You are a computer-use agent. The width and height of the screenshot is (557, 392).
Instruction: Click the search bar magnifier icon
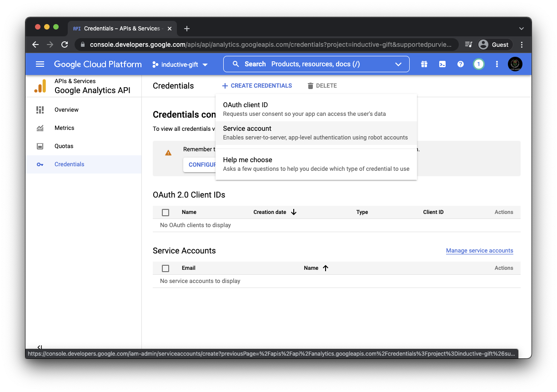(x=236, y=64)
